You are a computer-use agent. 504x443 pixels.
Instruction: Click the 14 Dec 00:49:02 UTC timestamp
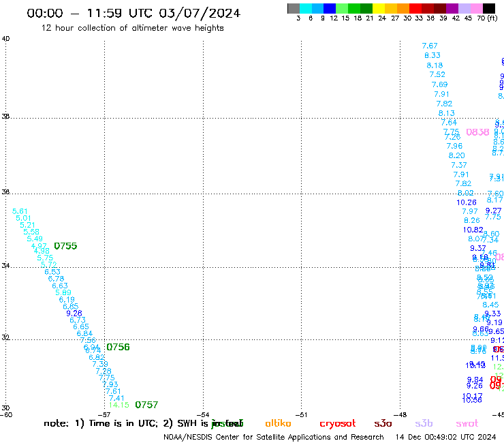coord(445,437)
